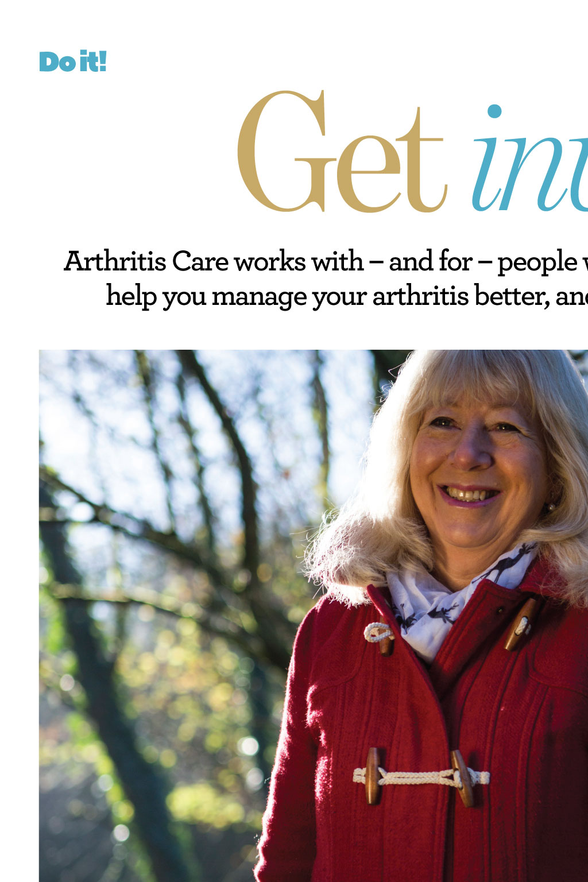Click the lower right wooden toggle fastener

click(462, 778)
